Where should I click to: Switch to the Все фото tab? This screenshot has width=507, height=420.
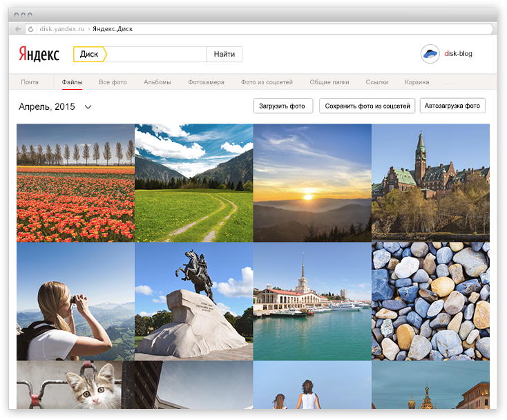pos(113,82)
